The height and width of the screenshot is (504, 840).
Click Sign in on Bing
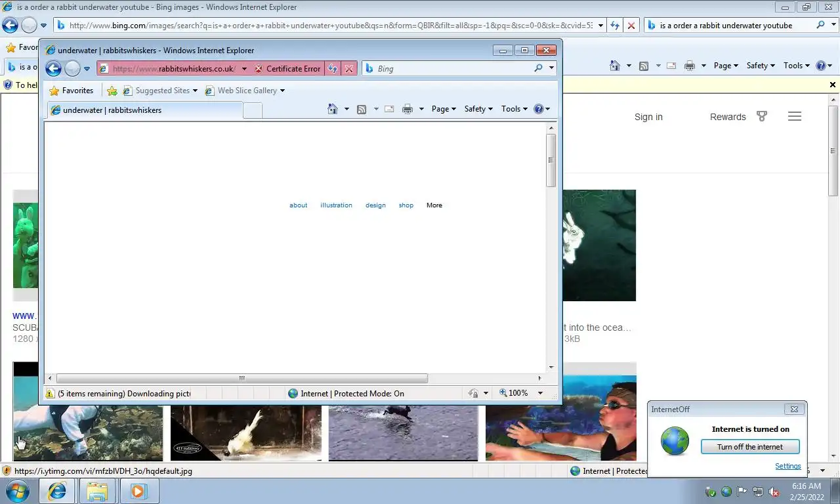click(x=648, y=117)
